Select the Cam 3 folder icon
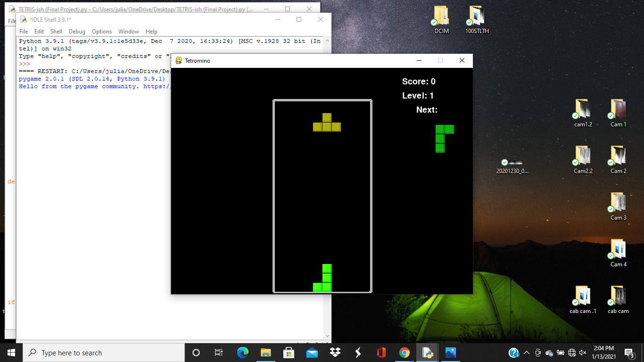Image resolution: width=644 pixels, height=362 pixels. 618,202
